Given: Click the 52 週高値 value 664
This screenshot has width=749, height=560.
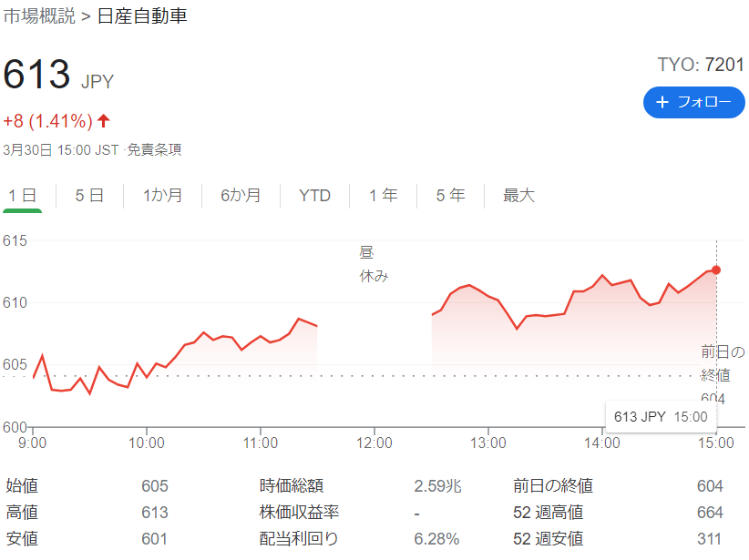Looking at the screenshot, I should 710,513.
